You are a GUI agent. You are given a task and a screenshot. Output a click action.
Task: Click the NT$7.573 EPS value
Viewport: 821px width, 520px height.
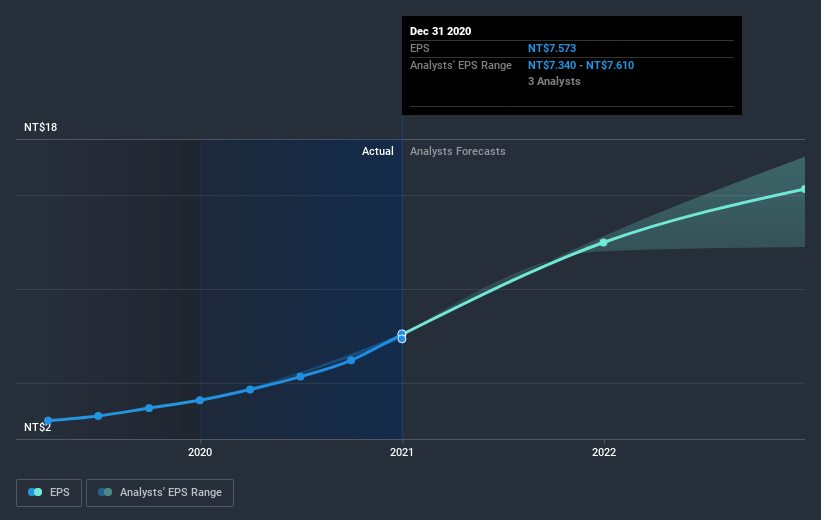click(552, 48)
